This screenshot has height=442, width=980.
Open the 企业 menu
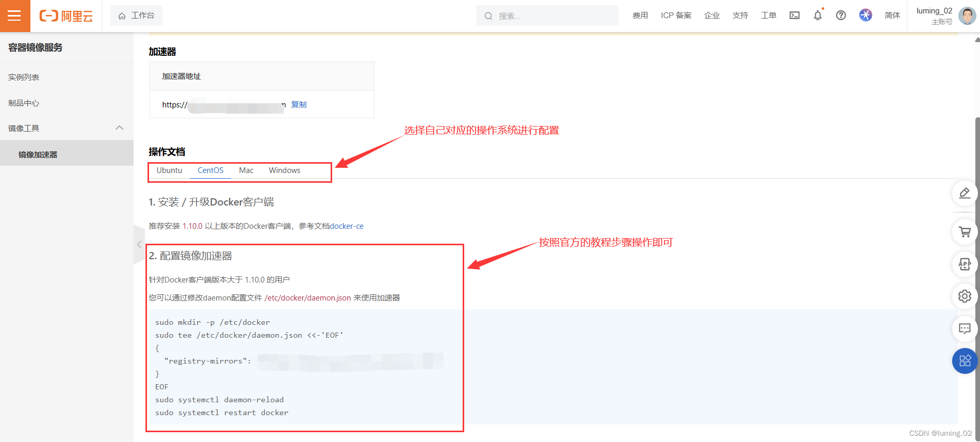[x=712, y=15]
